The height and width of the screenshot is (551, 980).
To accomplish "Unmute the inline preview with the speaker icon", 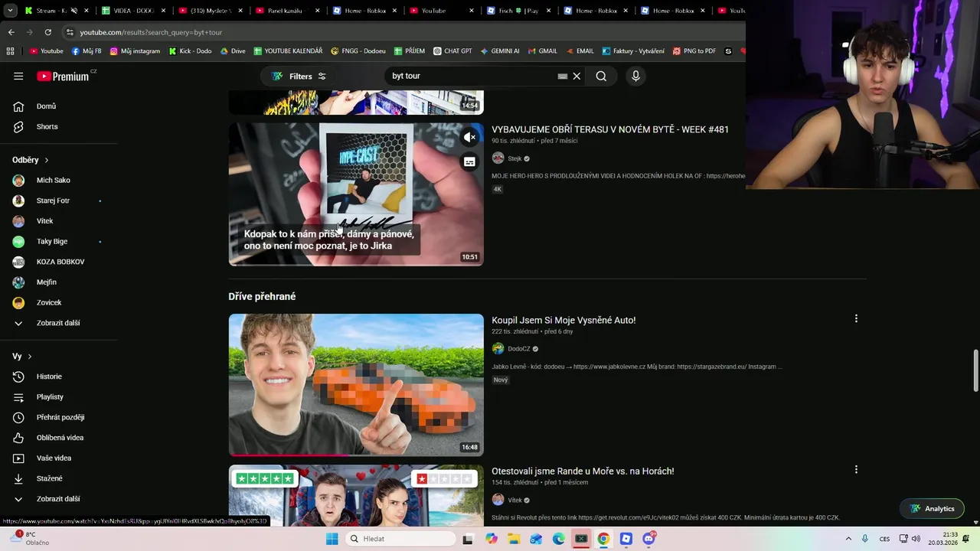I will point(469,138).
